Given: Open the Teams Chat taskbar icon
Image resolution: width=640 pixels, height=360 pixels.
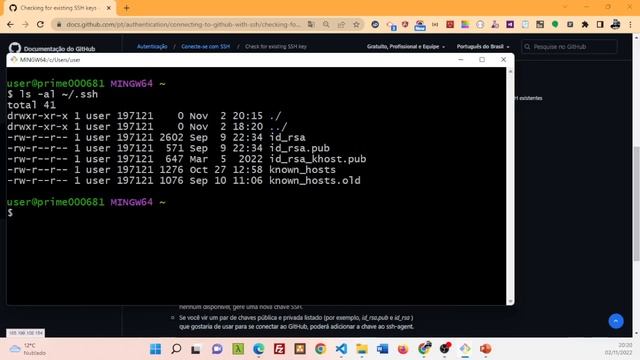Looking at the screenshot, I should [x=217, y=349].
